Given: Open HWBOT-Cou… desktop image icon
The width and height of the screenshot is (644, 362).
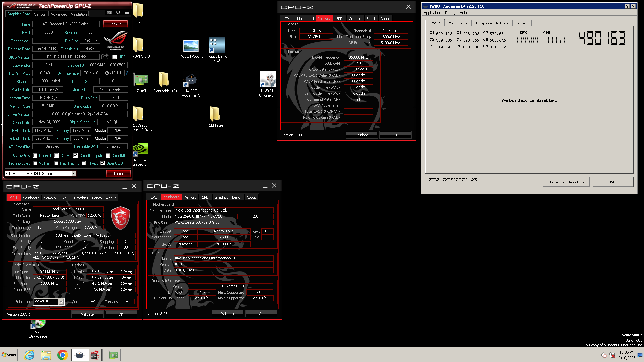Looking at the screenshot, I should click(191, 49).
